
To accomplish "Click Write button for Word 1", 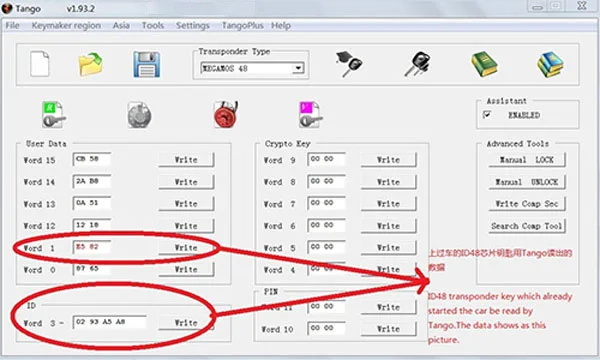I will click(186, 248).
